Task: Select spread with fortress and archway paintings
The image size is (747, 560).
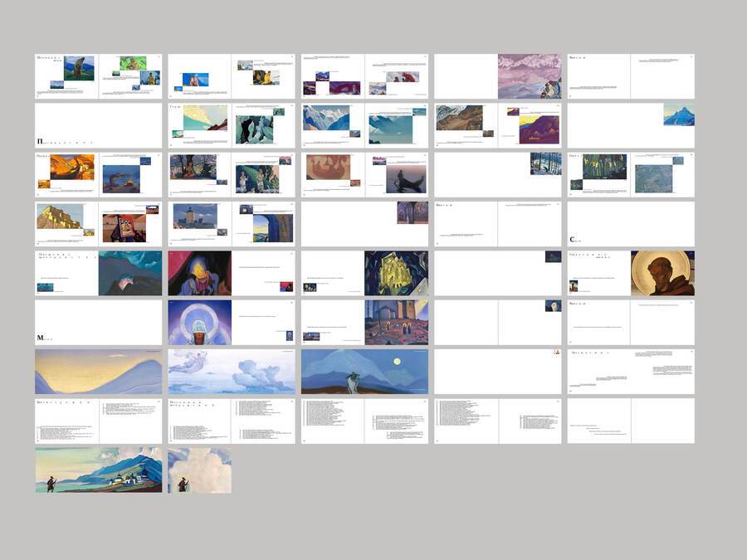Action: pyautogui.click(x=232, y=224)
